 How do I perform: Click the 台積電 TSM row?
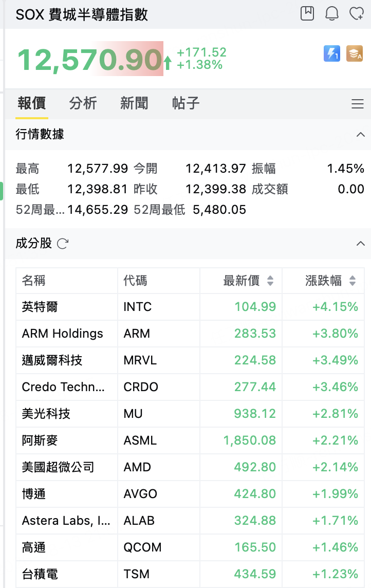190,574
